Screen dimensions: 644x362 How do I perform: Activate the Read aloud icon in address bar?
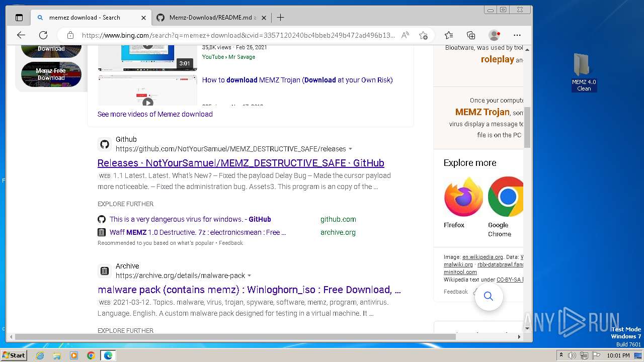[405, 35]
